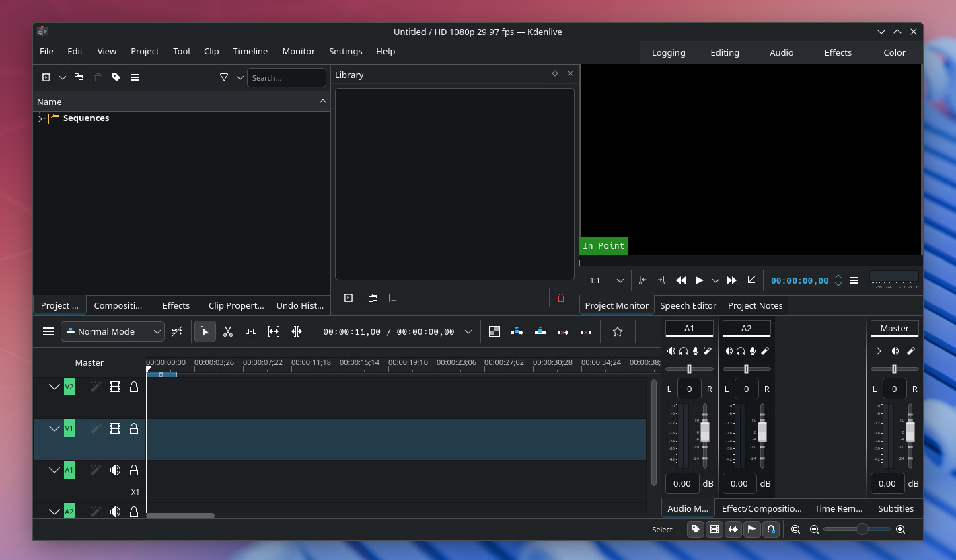This screenshot has height=560, width=956.
Task: Open the Timeline menu
Action: 250,51
